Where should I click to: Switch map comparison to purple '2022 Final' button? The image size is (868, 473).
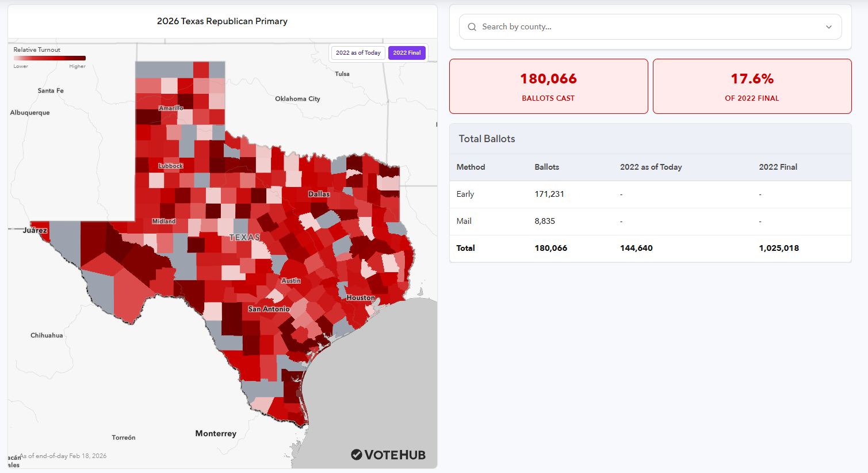tap(407, 53)
